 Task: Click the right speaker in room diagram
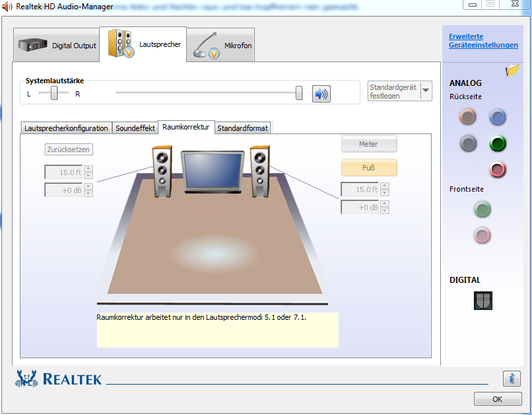coord(260,172)
